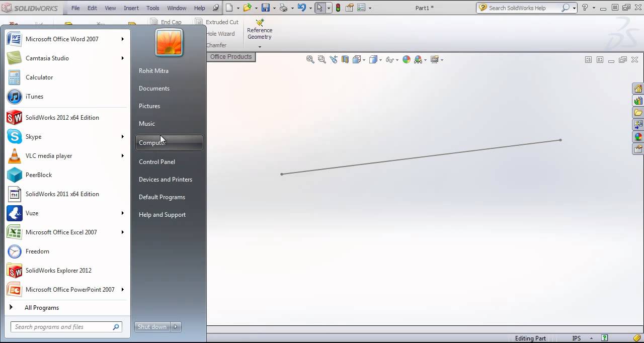644x343 pixels.
Task: Expand Microsoft Office Word 2007 jump list arrow
Action: pyautogui.click(x=122, y=39)
